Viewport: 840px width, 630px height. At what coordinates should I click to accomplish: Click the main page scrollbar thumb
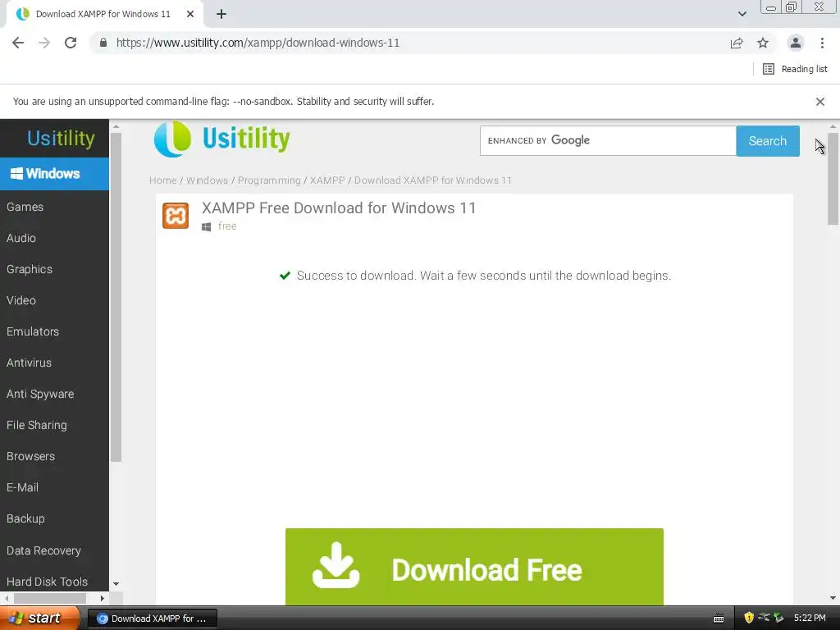[833, 179]
